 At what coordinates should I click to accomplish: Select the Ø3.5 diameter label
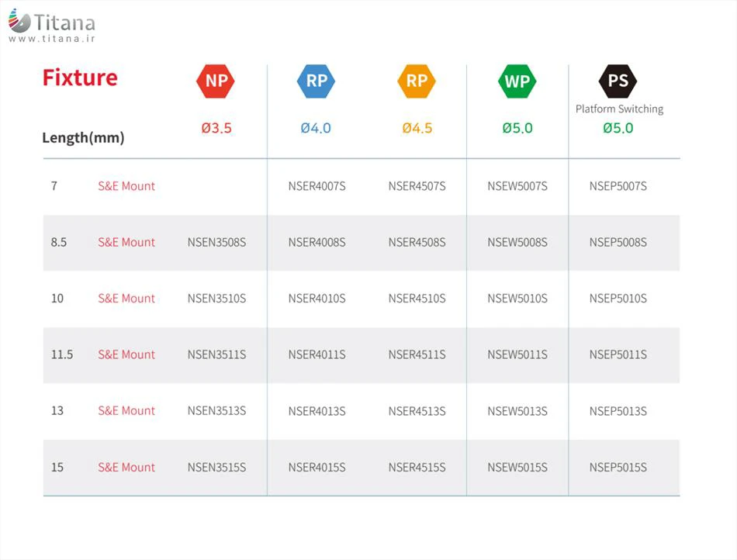point(216,128)
